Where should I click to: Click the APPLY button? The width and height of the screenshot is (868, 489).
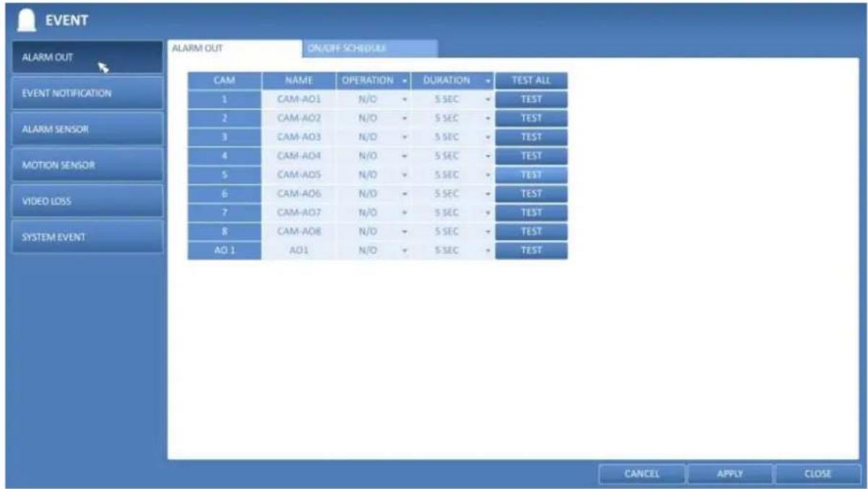pyautogui.click(x=729, y=475)
